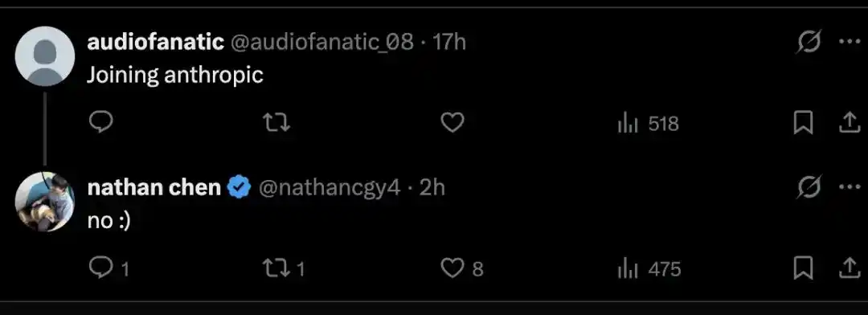The width and height of the screenshot is (868, 315).
Task: Visit the @audiofanatic_08 handle link
Action: [x=321, y=42]
